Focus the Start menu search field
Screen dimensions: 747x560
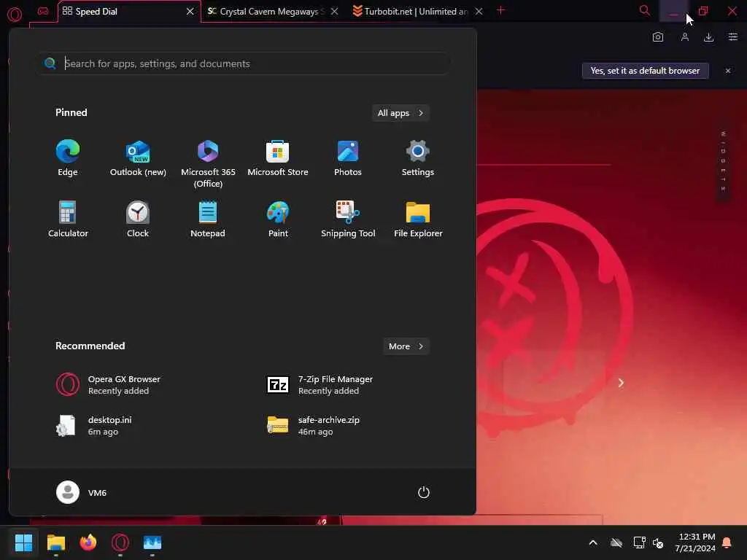click(243, 63)
